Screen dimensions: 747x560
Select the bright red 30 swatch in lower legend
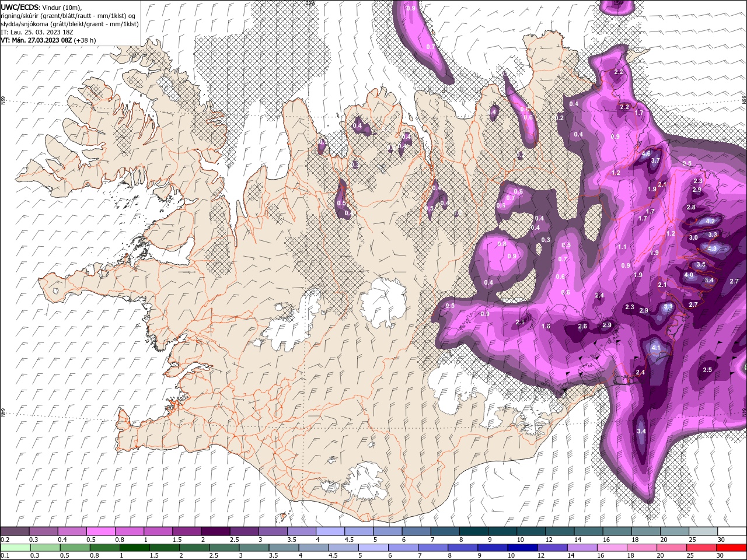[731, 548]
